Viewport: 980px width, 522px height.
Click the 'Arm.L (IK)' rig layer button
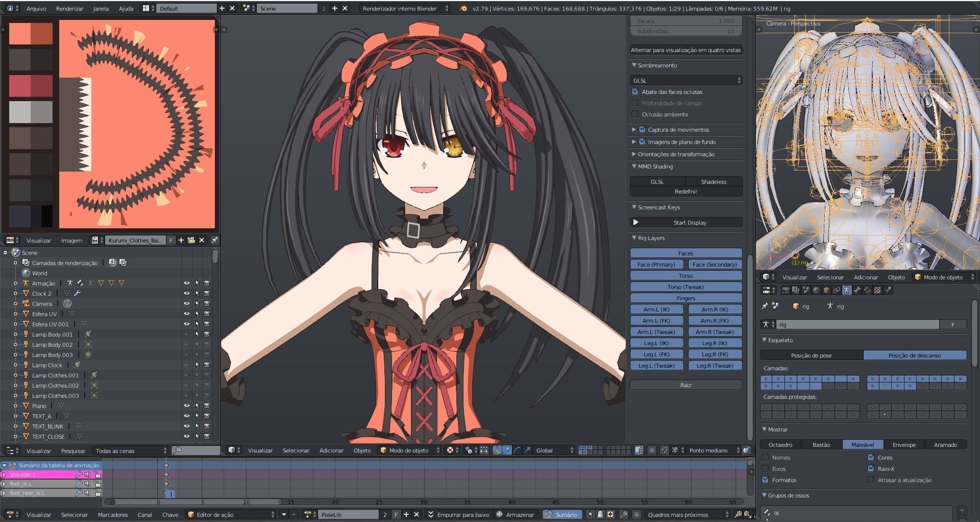[656, 309]
